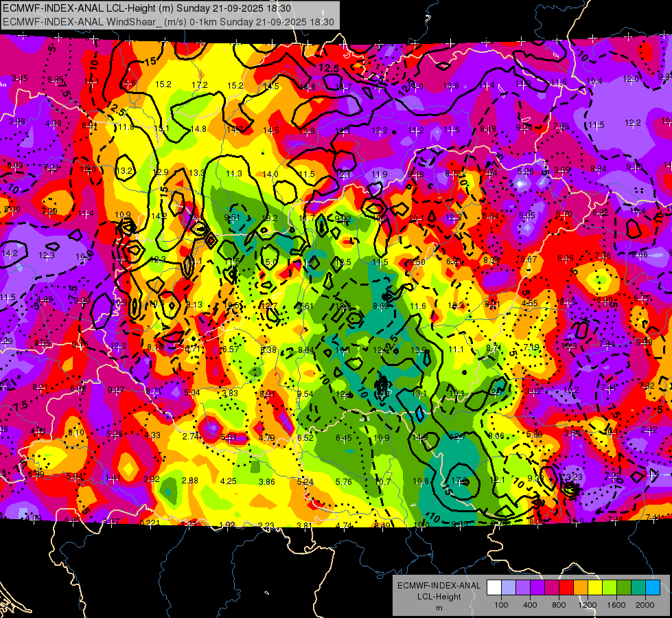Click the legend tick label 1200

tap(588, 605)
